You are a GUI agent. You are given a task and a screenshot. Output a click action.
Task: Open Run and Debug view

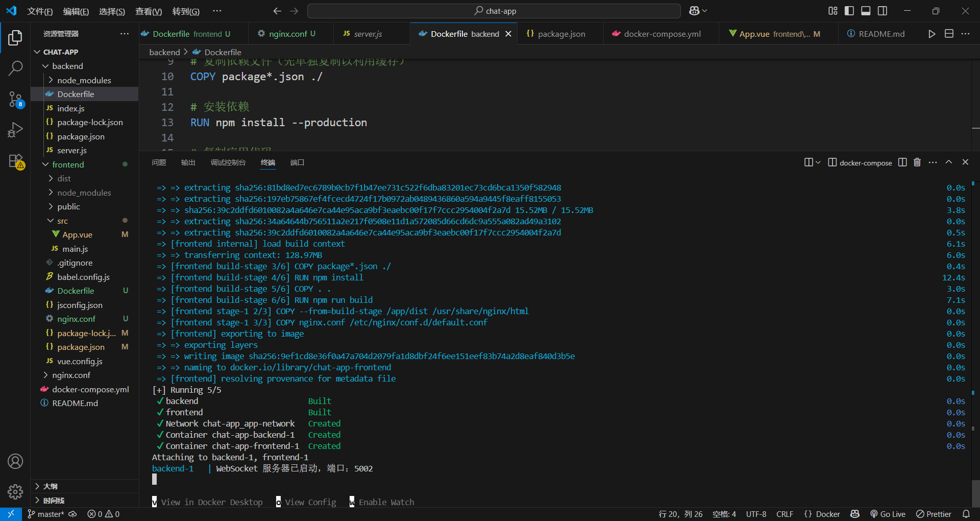pyautogui.click(x=15, y=130)
